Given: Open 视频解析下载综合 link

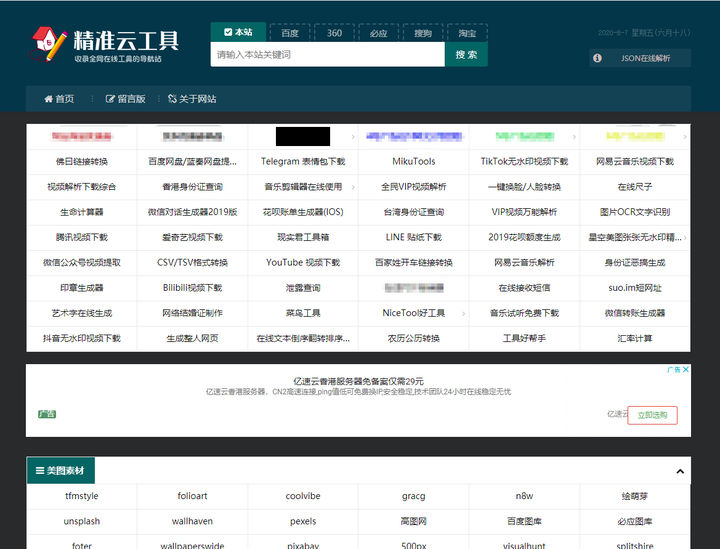Looking at the screenshot, I should [x=82, y=187].
